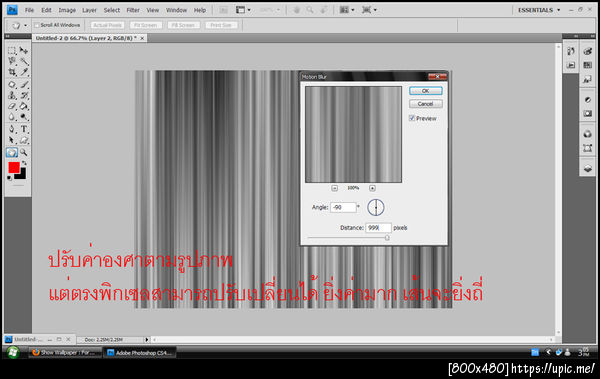Adjust the Distance slider handle
Screen dimensions: 600x379
click(387, 238)
